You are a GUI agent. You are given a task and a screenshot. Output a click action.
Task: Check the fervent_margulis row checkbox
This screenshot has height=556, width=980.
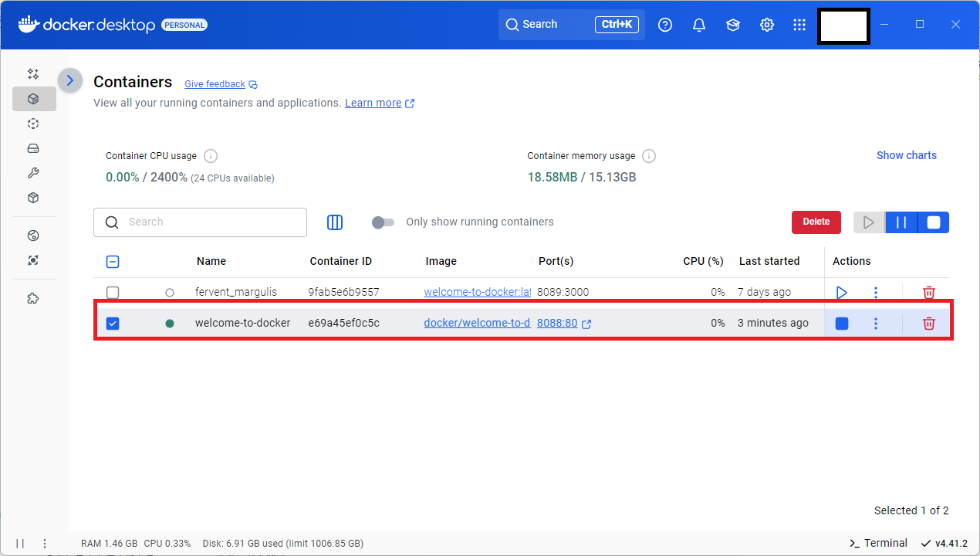coord(113,292)
